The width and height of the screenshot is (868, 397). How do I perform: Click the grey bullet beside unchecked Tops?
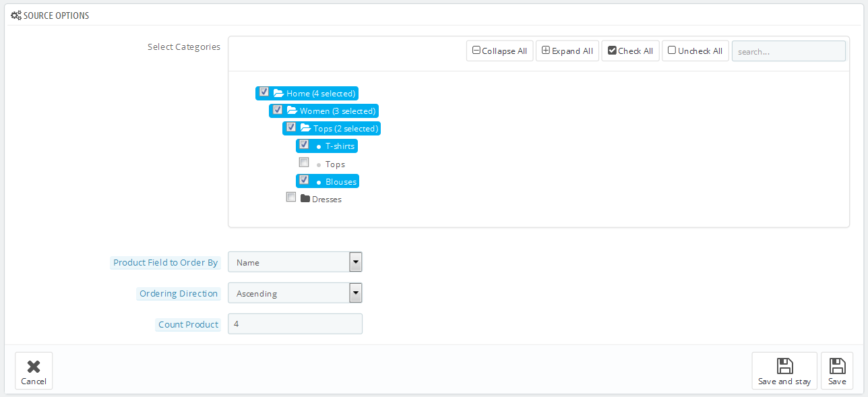(319, 164)
